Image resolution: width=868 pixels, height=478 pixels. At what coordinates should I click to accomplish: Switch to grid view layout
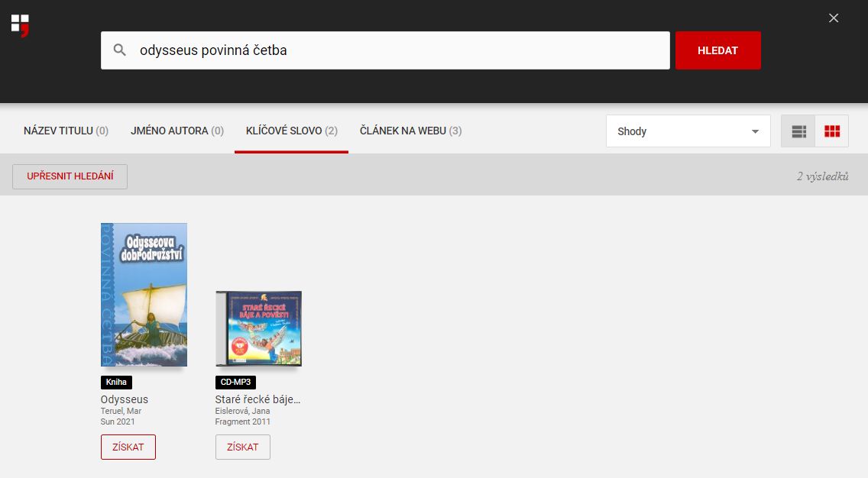[832, 131]
